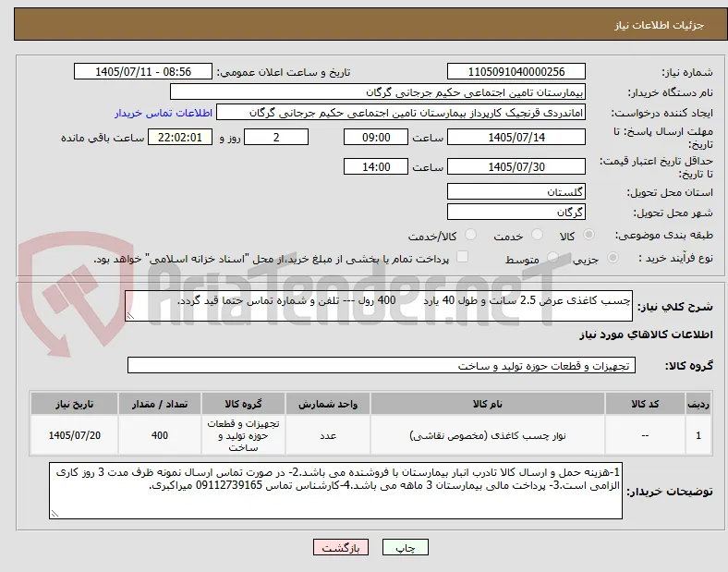Click the نام کالا column header
The image size is (728, 572).
488,404
